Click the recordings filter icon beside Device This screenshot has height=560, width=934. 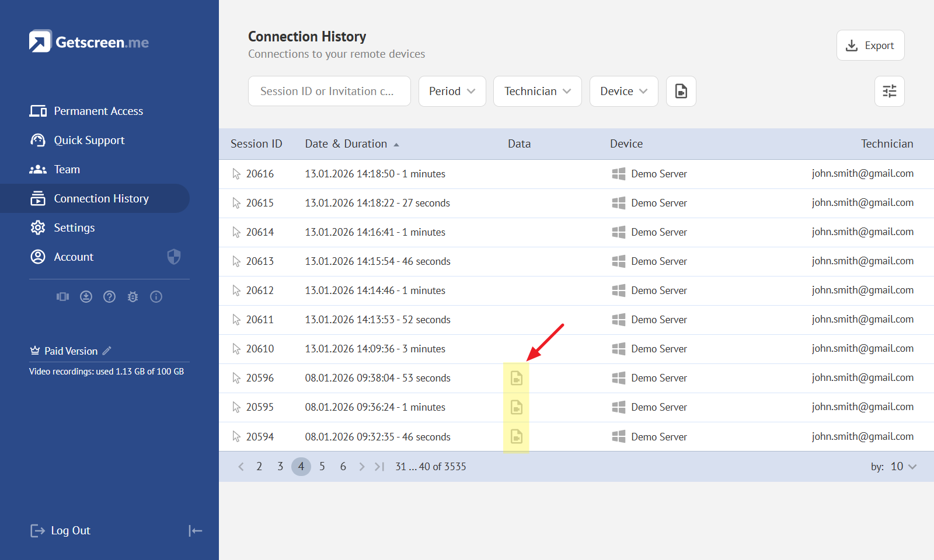(681, 92)
